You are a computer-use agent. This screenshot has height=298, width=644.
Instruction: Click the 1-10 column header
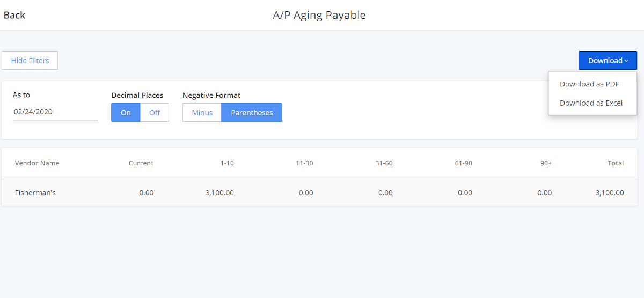coord(227,163)
